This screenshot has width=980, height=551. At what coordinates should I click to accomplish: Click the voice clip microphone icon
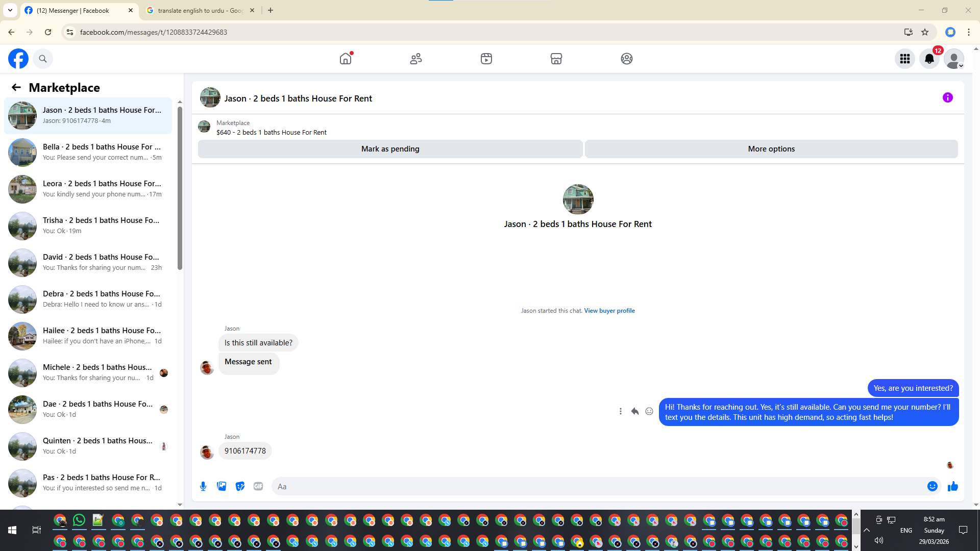point(203,486)
